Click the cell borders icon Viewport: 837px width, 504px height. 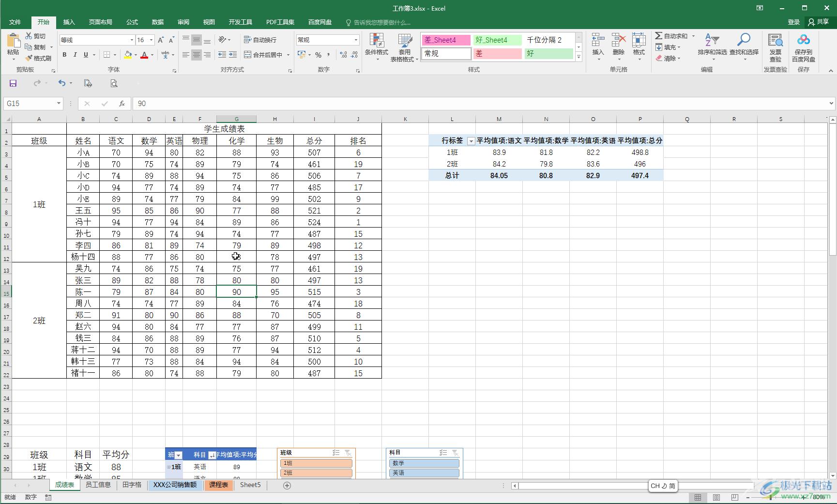click(x=107, y=55)
